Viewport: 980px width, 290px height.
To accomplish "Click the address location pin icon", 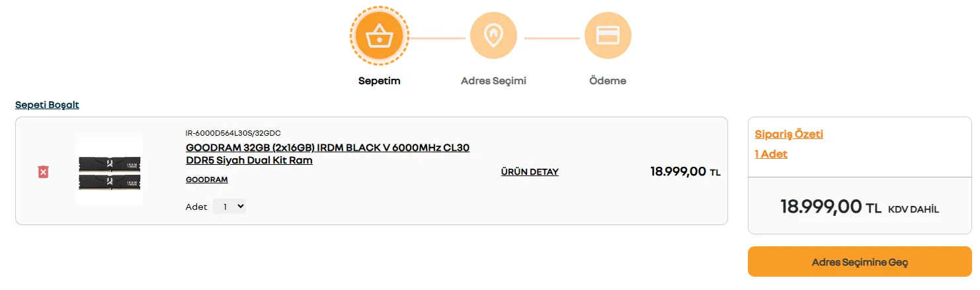I will point(493,35).
